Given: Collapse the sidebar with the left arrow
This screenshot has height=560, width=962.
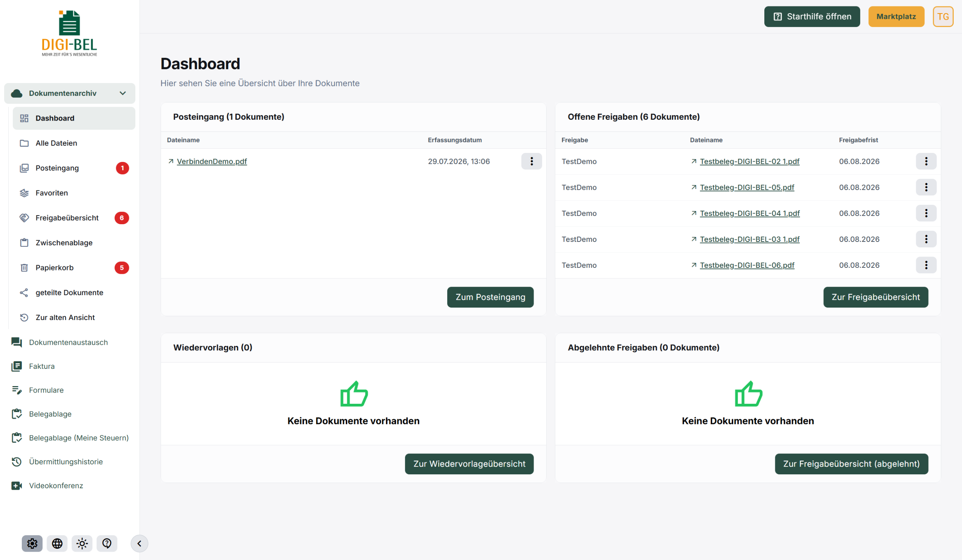Looking at the screenshot, I should [139, 543].
